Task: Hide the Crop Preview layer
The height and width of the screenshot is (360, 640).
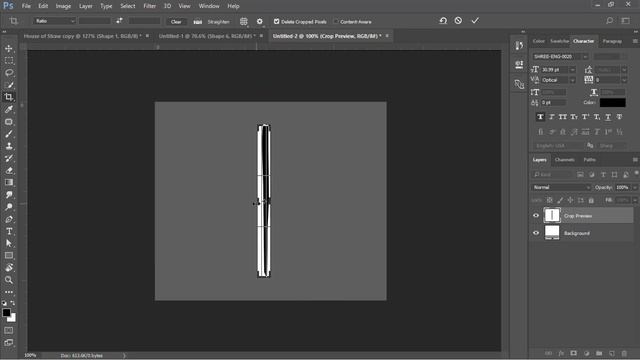Action: tap(536, 216)
